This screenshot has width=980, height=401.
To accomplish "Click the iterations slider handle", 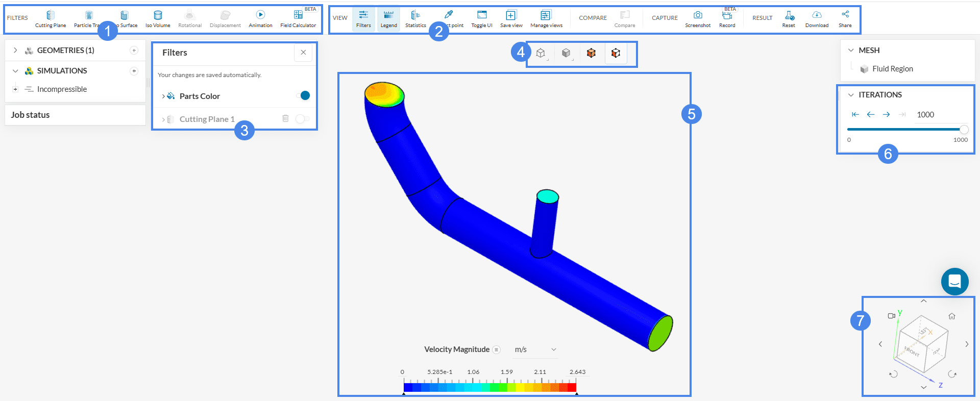I will click(x=964, y=130).
